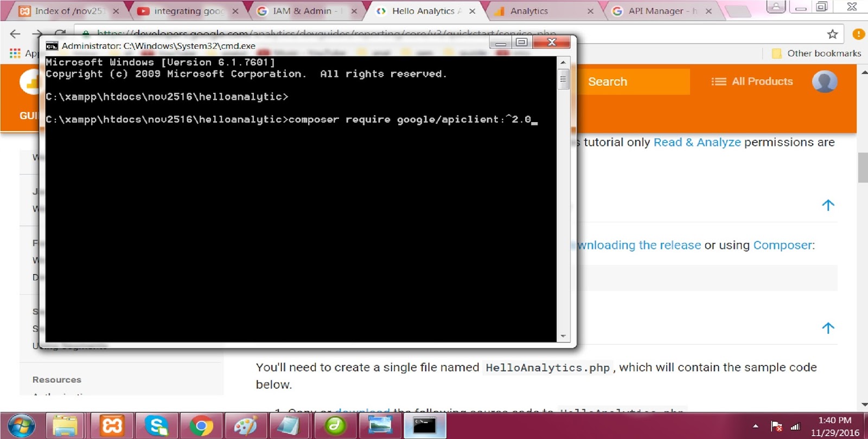This screenshot has width=868, height=439.
Task: Open File Explorer from the taskbar
Action: [65, 425]
